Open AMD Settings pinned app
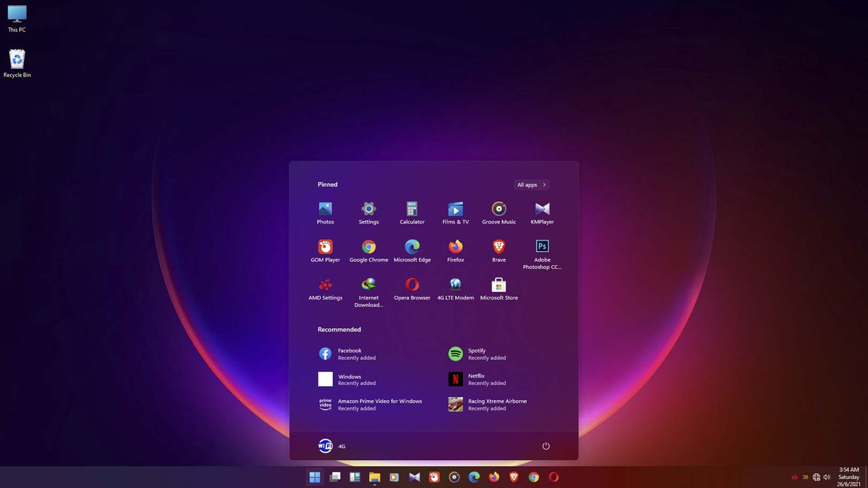The image size is (868, 488). (325, 289)
